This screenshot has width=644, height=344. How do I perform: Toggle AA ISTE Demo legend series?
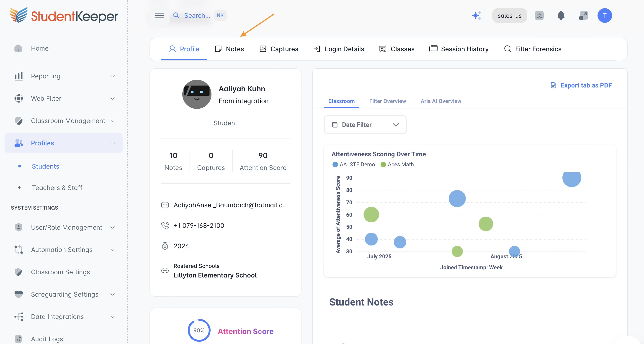click(353, 164)
